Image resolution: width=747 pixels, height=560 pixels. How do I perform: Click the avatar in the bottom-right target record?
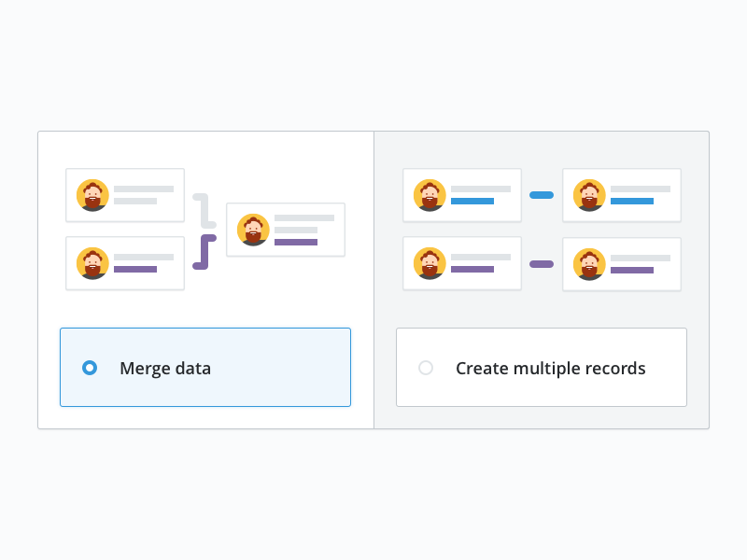pos(588,263)
